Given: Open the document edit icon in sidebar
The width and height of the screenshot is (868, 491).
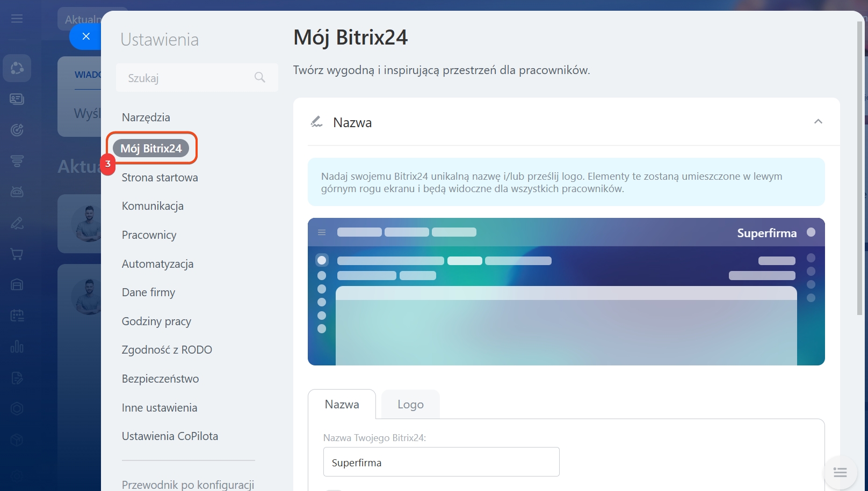Looking at the screenshot, I should [17, 378].
